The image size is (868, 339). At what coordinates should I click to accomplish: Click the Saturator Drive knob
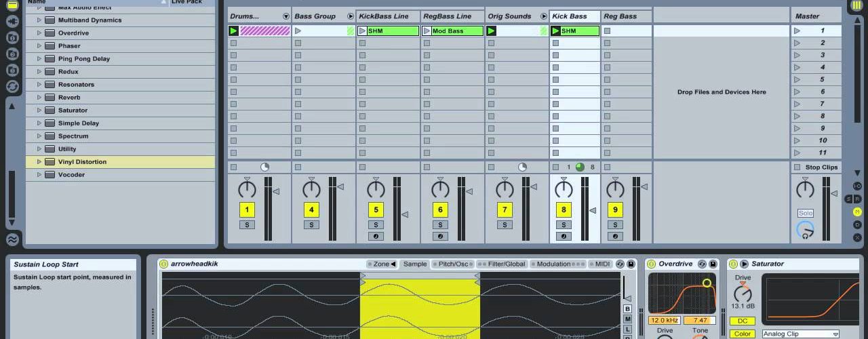(x=743, y=293)
